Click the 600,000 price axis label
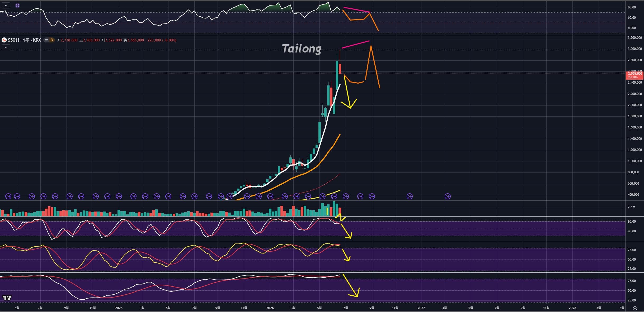Viewport: 644px width, 312px height. 633,184
